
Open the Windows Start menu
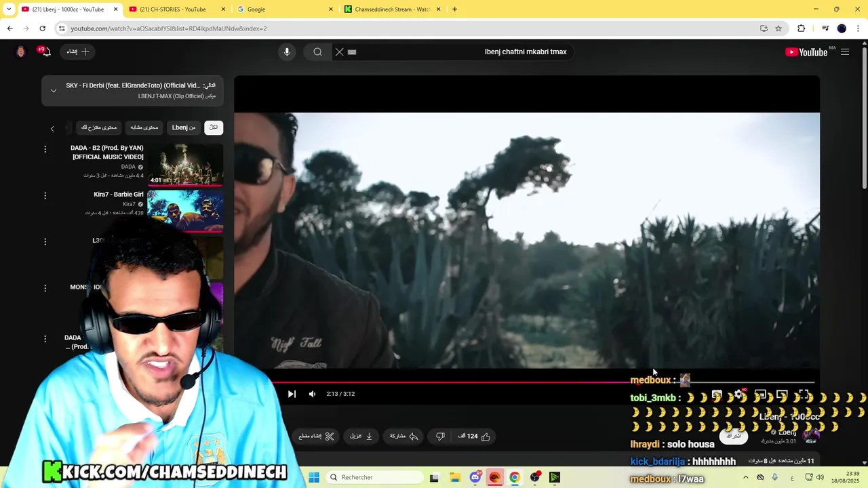click(313, 477)
